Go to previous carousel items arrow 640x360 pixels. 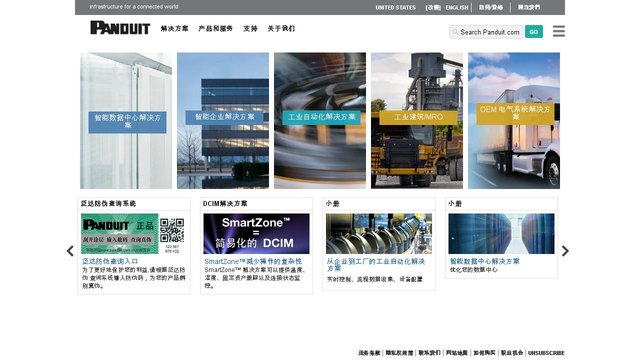click(x=70, y=251)
